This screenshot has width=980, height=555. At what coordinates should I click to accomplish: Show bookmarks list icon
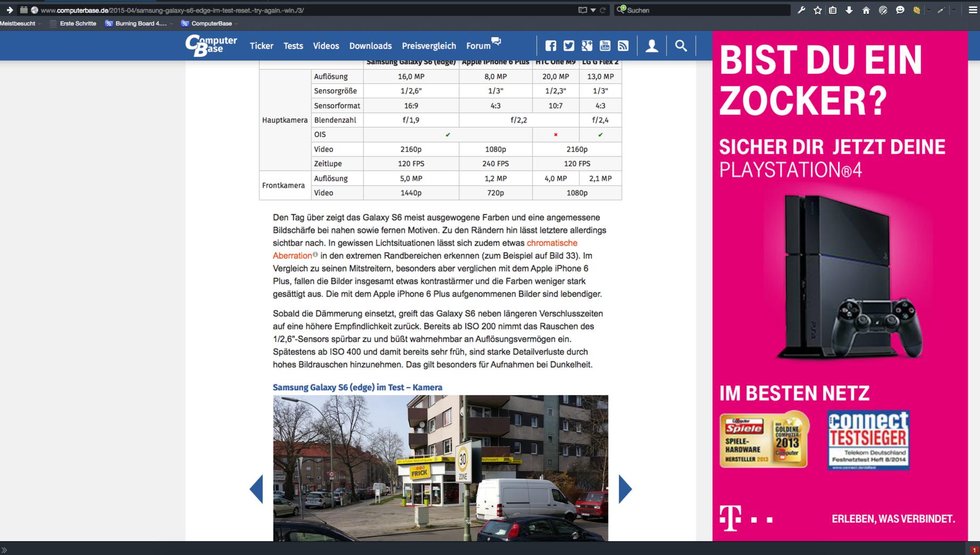833,10
